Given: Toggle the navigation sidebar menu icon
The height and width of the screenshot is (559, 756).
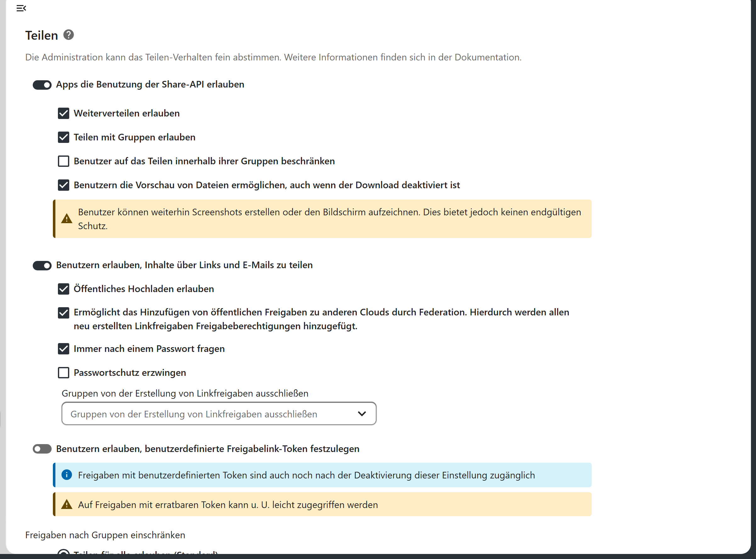Looking at the screenshot, I should 21,8.
